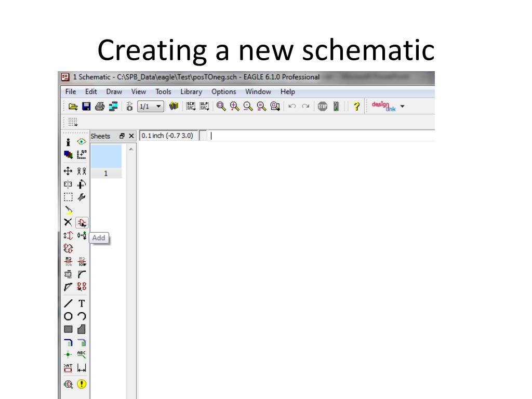
Task: Select the Info tool
Action: coord(68,142)
